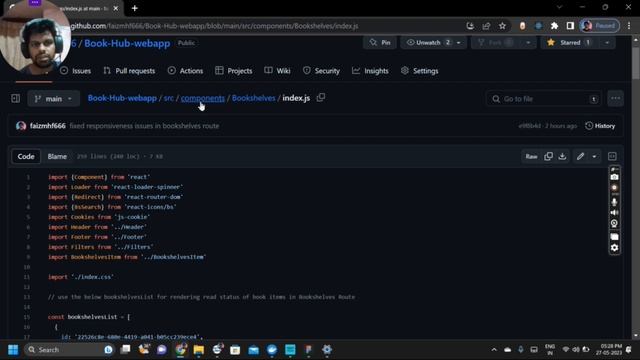Close the current browser tab

pyautogui.click(x=116, y=8)
